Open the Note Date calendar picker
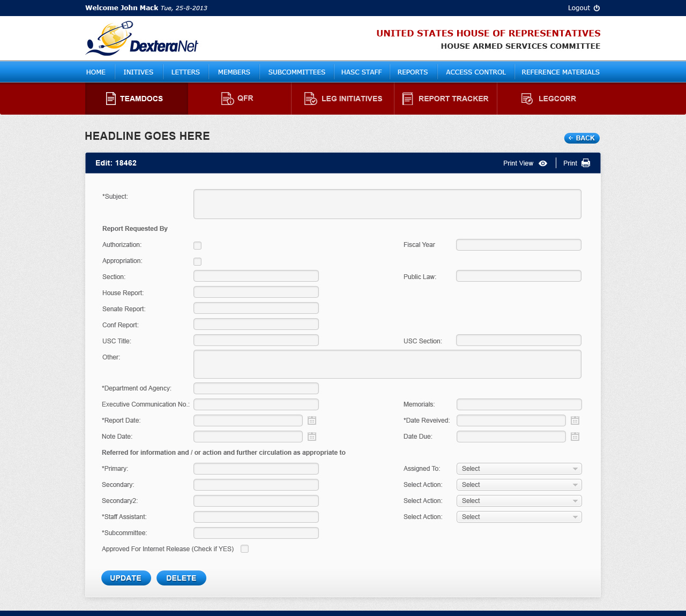The width and height of the screenshot is (686, 616). [x=312, y=437]
